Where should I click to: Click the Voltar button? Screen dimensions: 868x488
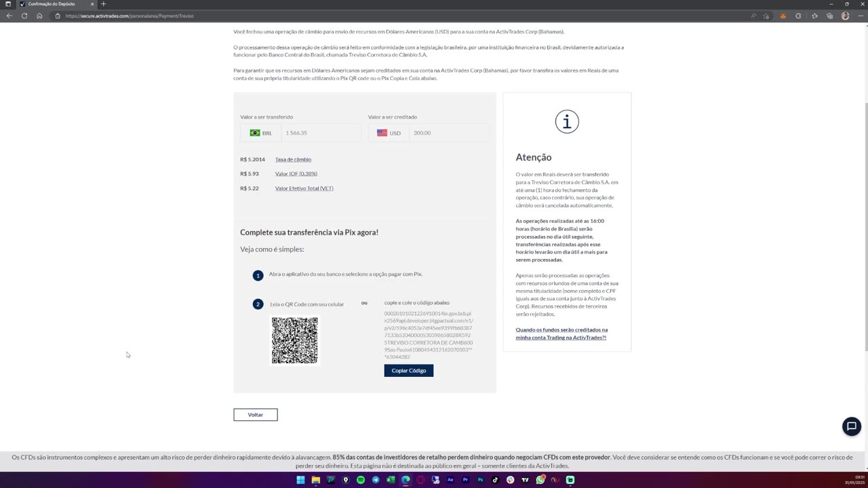(256, 415)
